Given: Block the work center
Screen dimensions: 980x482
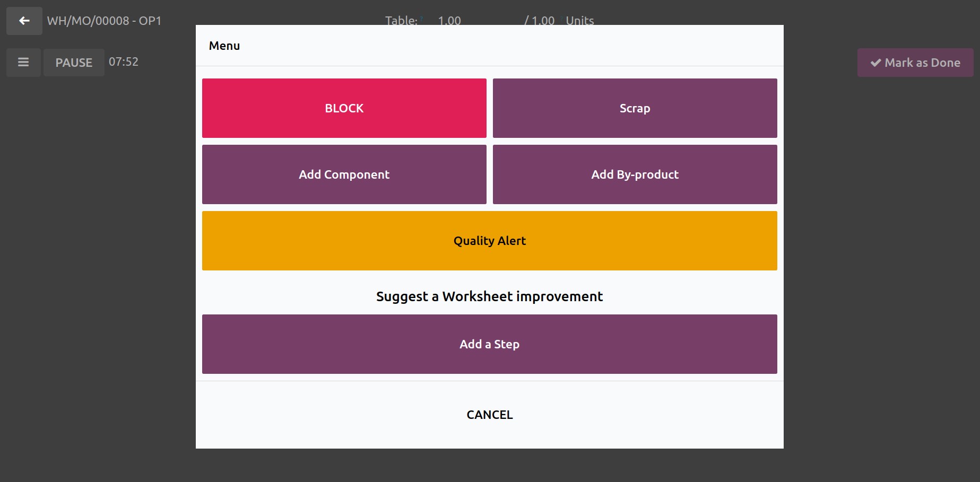Looking at the screenshot, I should (x=344, y=108).
